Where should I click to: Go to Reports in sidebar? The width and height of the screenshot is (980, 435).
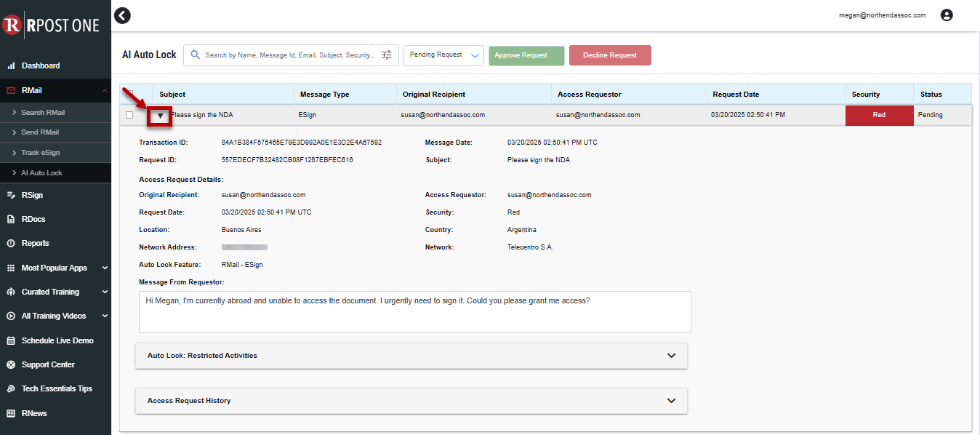[x=35, y=243]
